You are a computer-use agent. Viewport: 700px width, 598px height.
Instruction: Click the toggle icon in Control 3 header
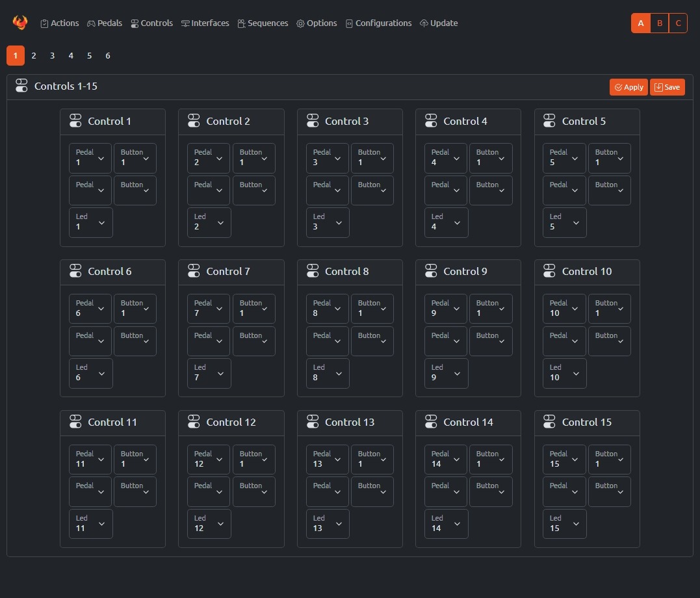coord(313,121)
